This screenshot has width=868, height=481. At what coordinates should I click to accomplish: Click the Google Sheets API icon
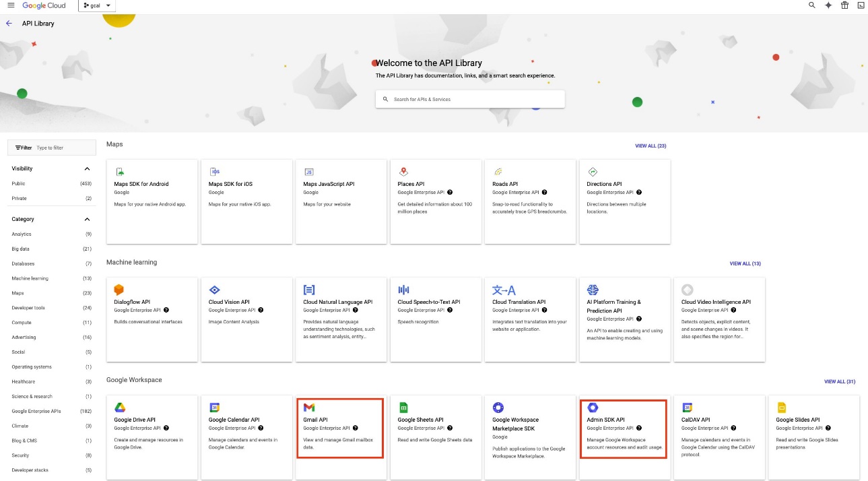403,408
